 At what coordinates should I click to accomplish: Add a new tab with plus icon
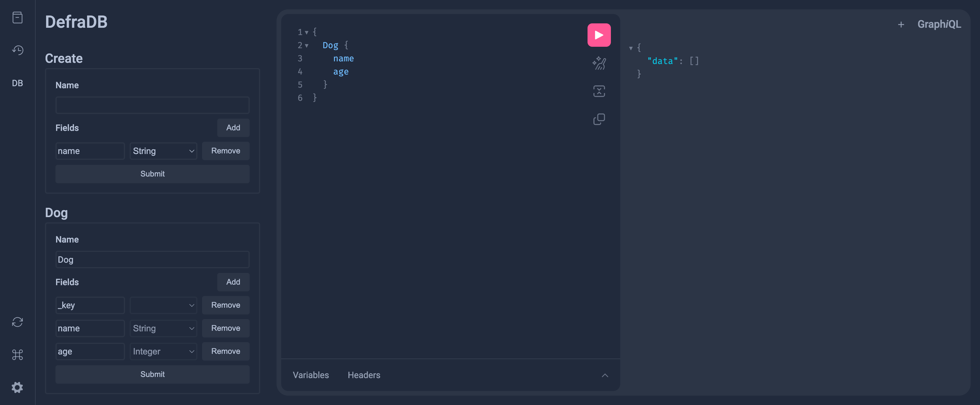point(901,25)
